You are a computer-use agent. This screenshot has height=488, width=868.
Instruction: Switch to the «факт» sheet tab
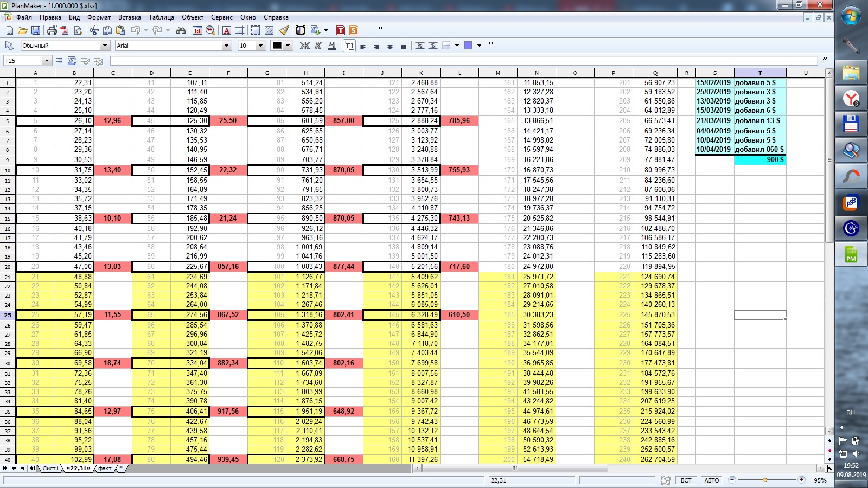point(105,468)
